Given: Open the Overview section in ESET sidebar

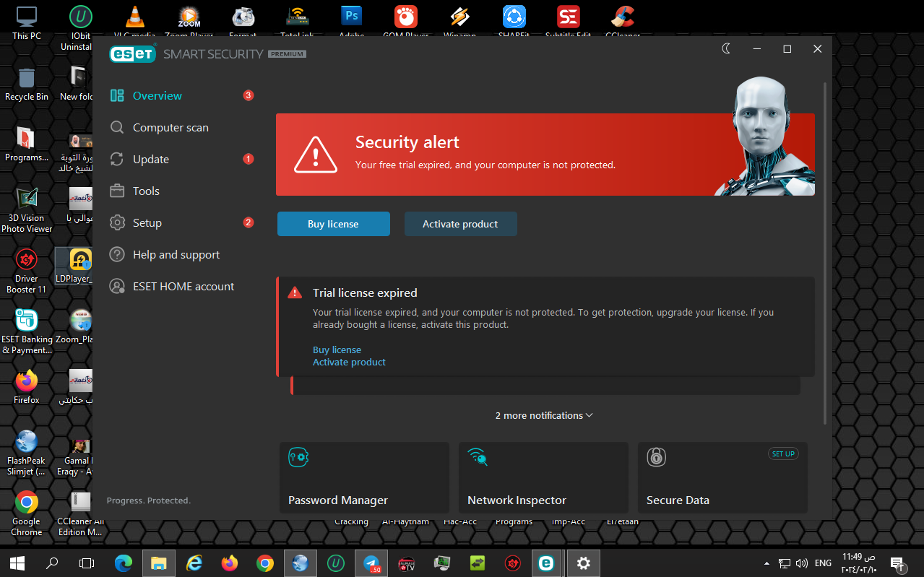Looking at the screenshot, I should [157, 96].
